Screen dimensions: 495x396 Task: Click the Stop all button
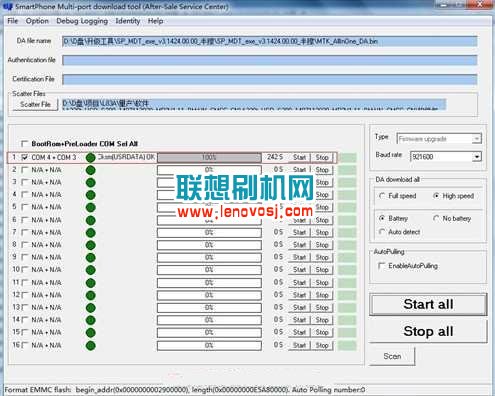(x=428, y=331)
